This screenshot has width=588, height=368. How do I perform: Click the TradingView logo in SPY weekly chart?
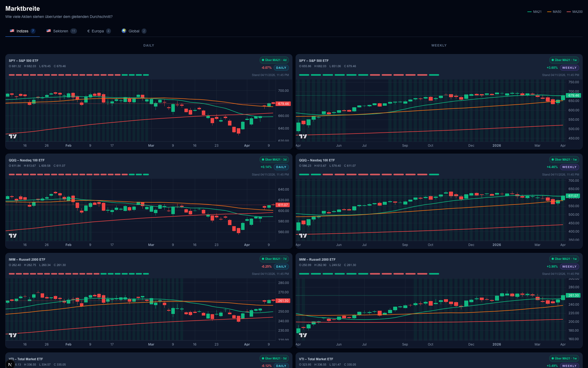point(303,136)
